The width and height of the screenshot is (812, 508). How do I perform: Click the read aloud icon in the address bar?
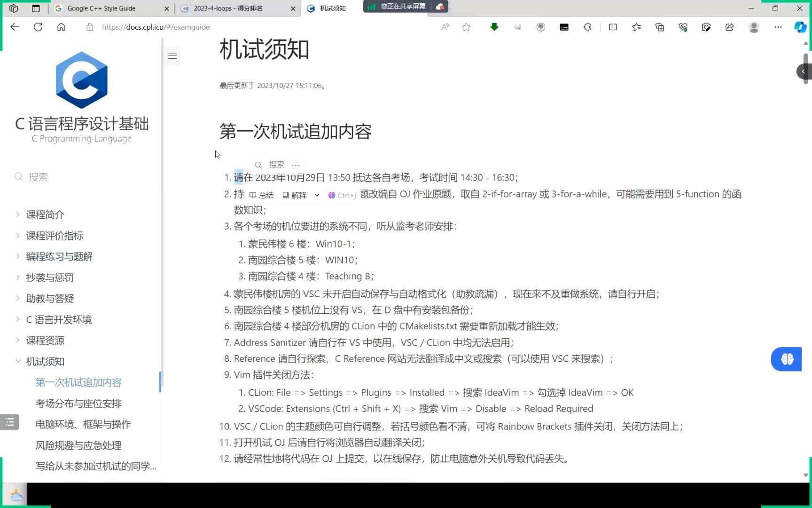[x=445, y=27]
